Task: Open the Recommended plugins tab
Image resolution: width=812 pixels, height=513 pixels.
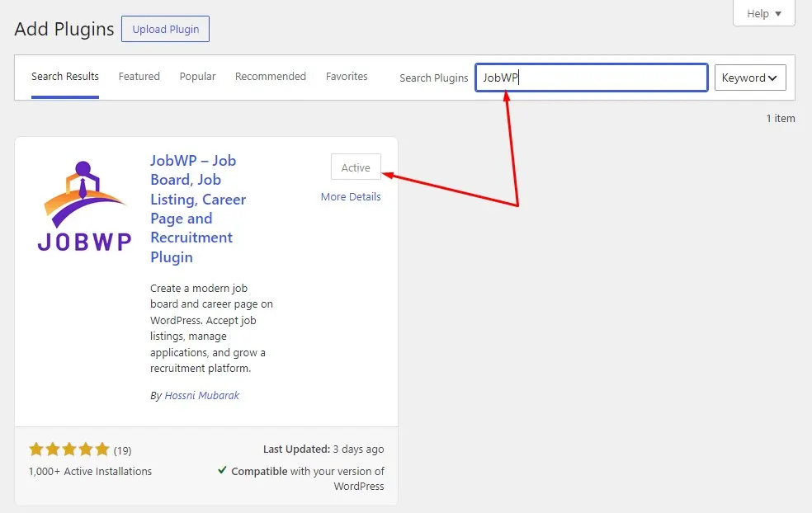Action: 271,77
